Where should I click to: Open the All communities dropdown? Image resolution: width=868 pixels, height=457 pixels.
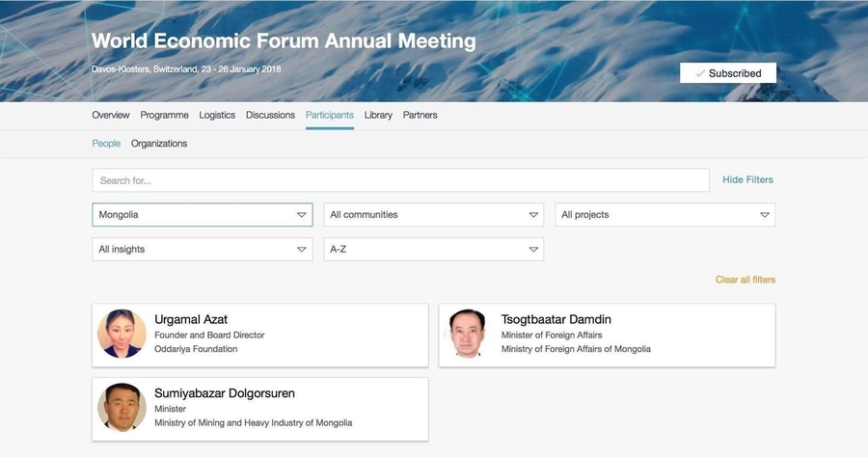point(433,215)
